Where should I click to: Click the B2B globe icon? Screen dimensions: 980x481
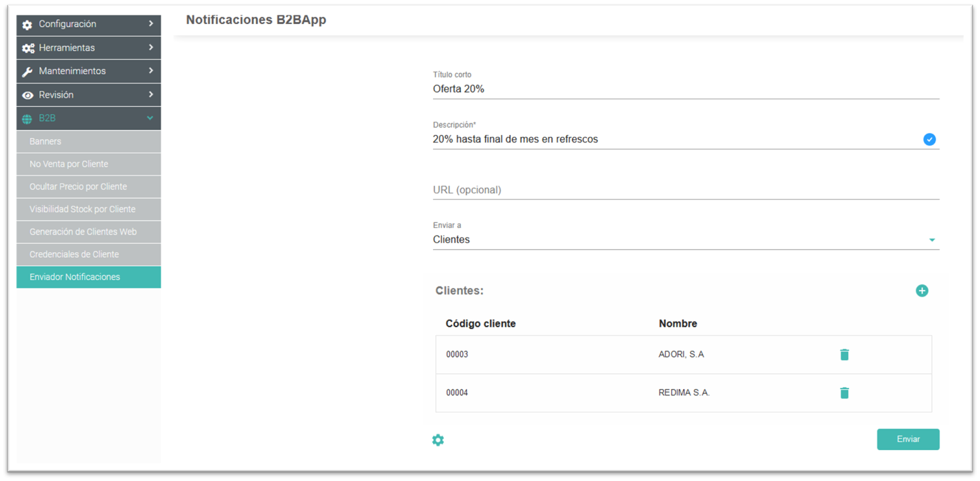pos(27,119)
